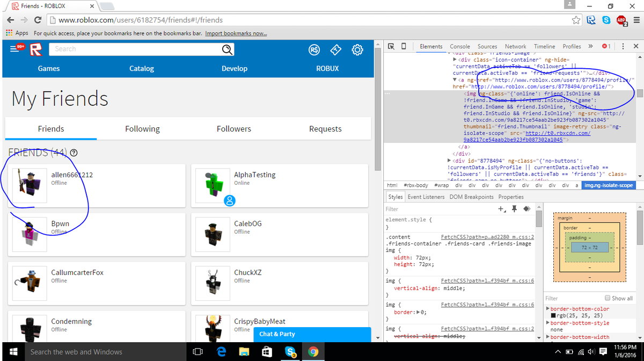This screenshot has width=644, height=361.
Task: Activate the DevTools inspect element tool
Action: coord(391,46)
